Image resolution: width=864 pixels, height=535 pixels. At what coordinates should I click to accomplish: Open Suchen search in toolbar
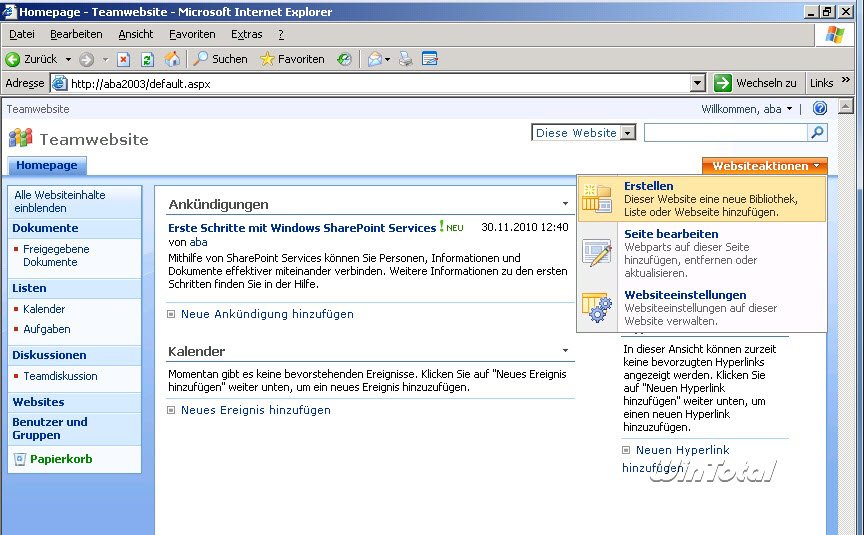(220, 58)
